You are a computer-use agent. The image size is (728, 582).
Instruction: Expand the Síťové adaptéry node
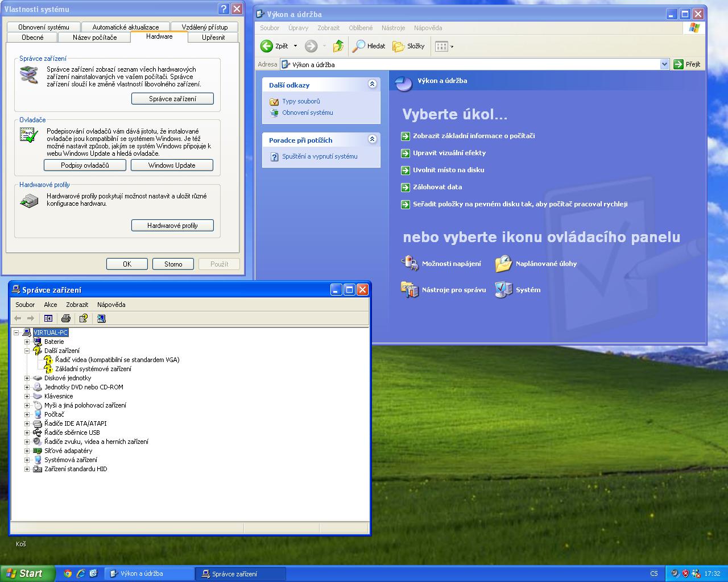point(27,451)
